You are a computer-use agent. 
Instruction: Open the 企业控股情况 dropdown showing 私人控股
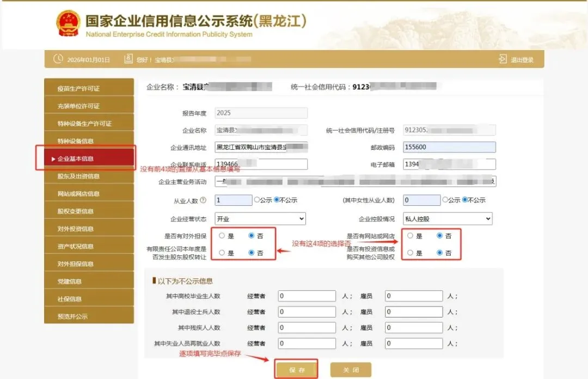click(448, 219)
